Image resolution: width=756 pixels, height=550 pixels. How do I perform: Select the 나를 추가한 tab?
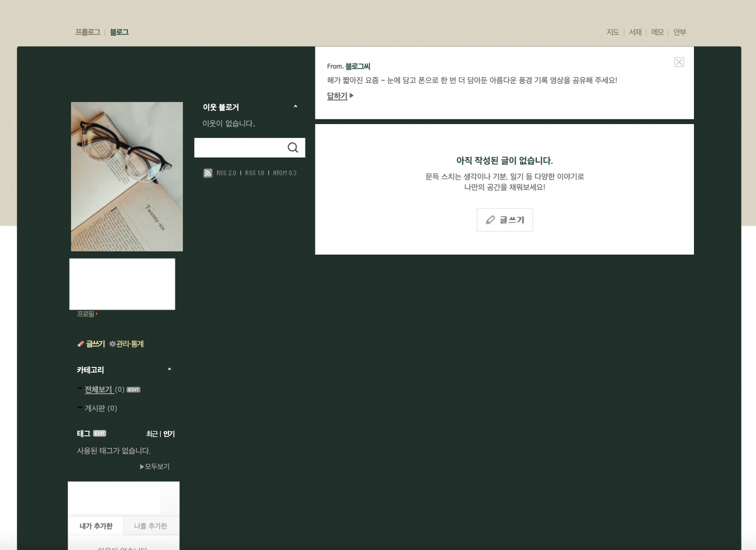(150, 526)
